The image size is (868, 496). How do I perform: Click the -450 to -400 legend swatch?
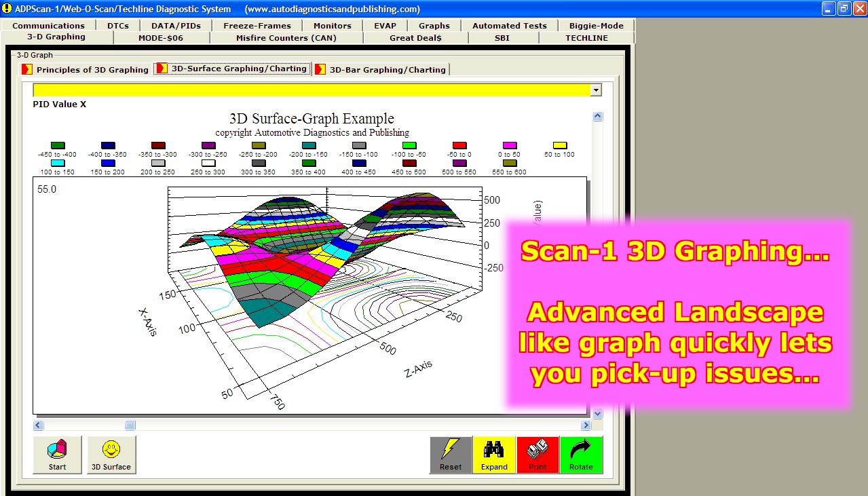[58, 145]
